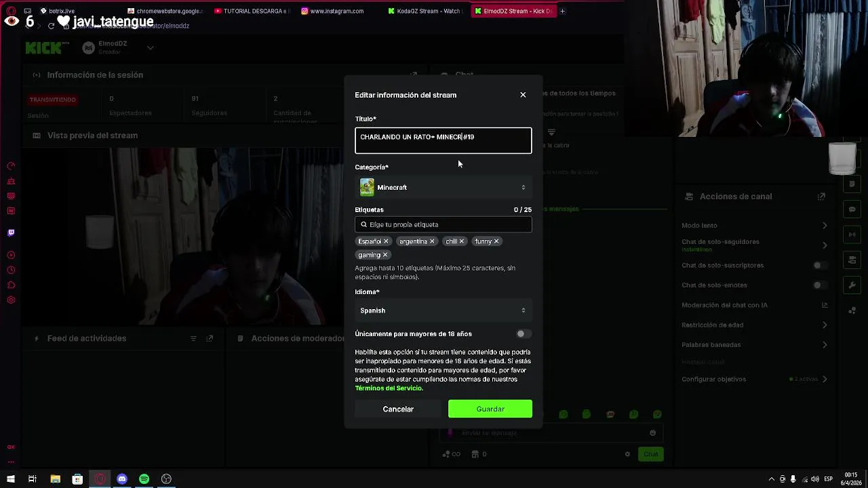Open OBS Studio from the taskbar

[x=166, y=479]
